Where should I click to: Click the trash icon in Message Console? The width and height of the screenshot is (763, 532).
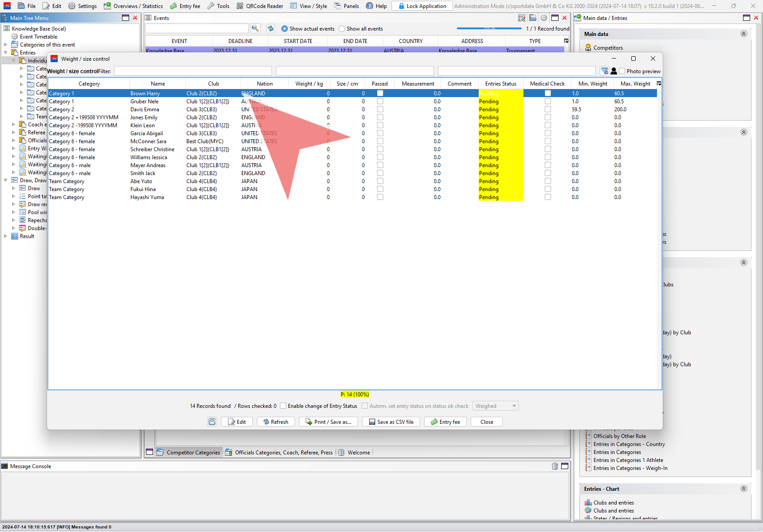(x=555, y=466)
